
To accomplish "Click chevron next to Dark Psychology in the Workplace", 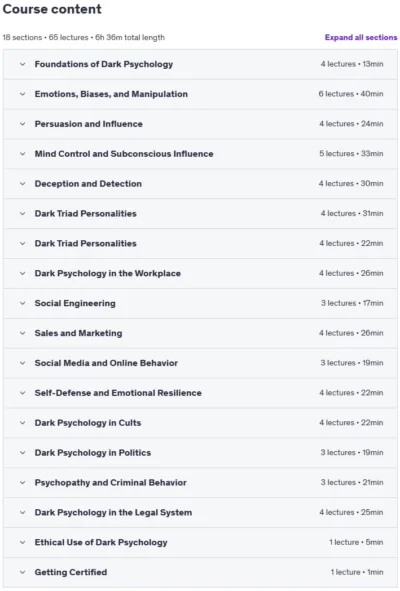I will pos(23,273).
